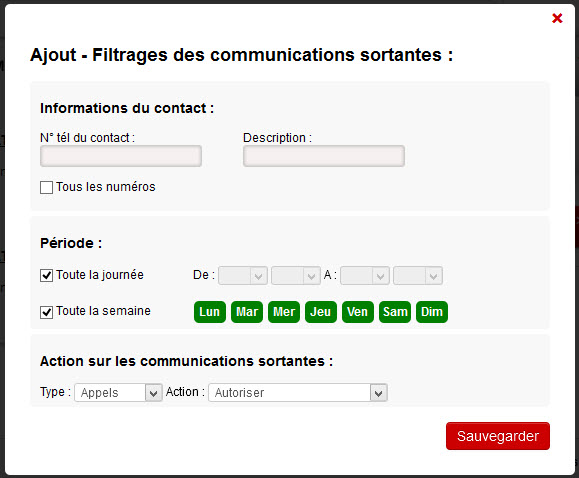
Task: Open the first De hour dropdown
Action: point(243,276)
